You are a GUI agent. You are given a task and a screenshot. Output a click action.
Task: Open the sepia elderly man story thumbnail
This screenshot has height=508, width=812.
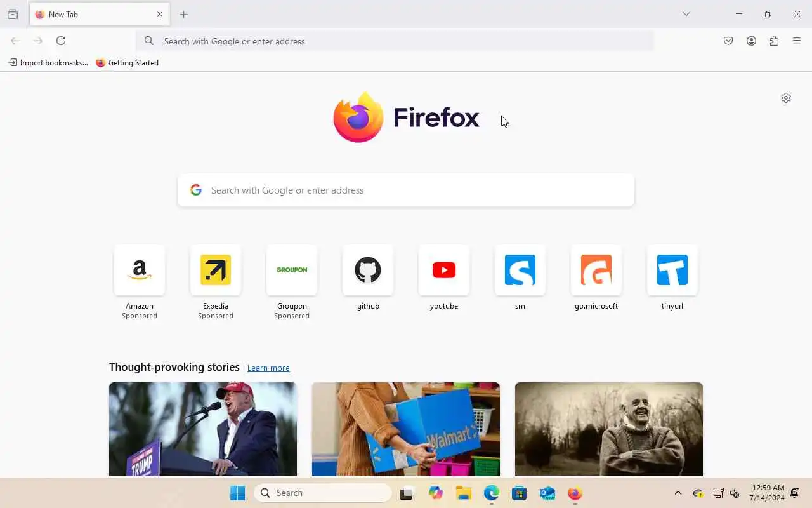[609, 429]
